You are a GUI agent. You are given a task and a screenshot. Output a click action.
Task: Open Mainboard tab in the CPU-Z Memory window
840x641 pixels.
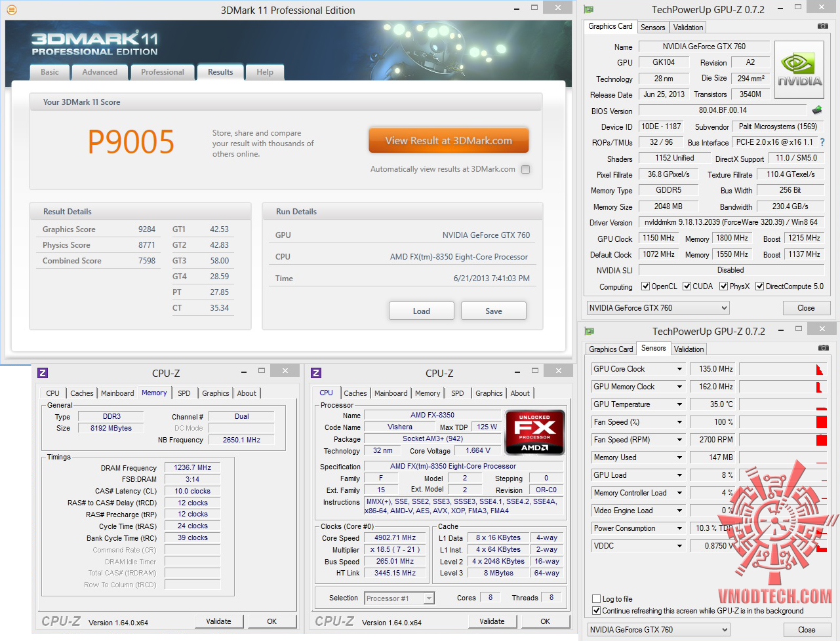click(x=117, y=393)
